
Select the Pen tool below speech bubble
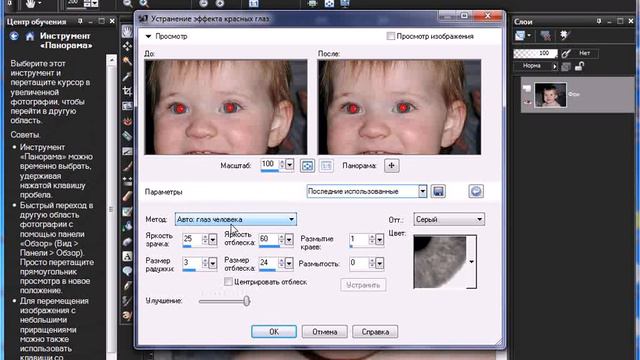[127, 286]
